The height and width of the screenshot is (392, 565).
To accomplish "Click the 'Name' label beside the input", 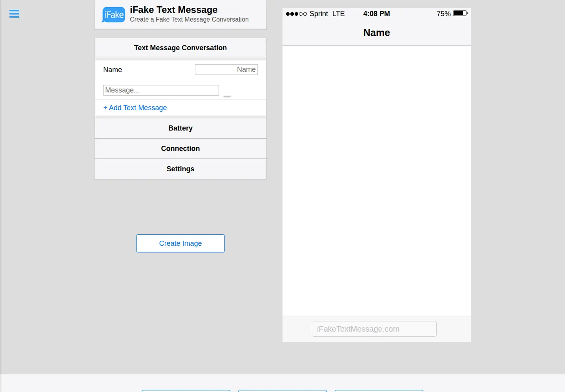I will (113, 70).
